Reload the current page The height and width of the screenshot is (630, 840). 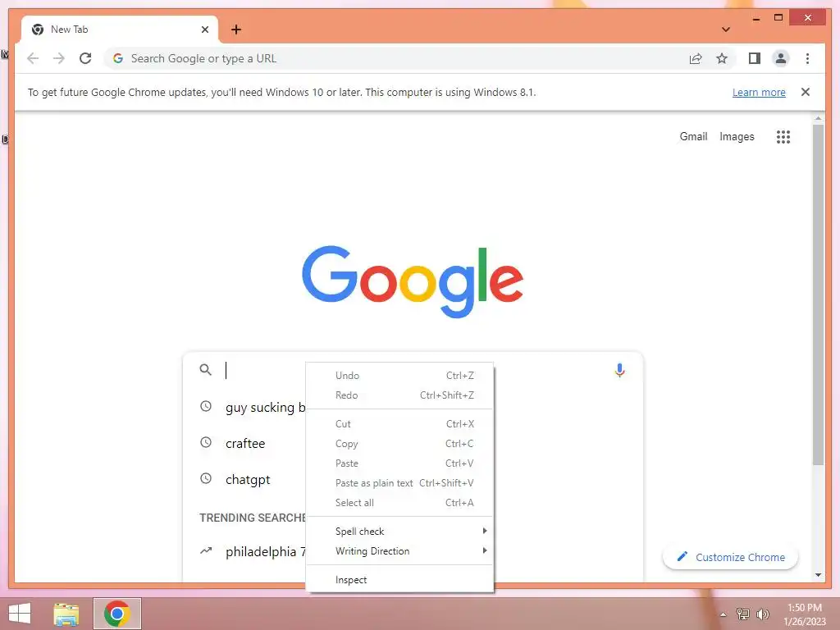85,58
